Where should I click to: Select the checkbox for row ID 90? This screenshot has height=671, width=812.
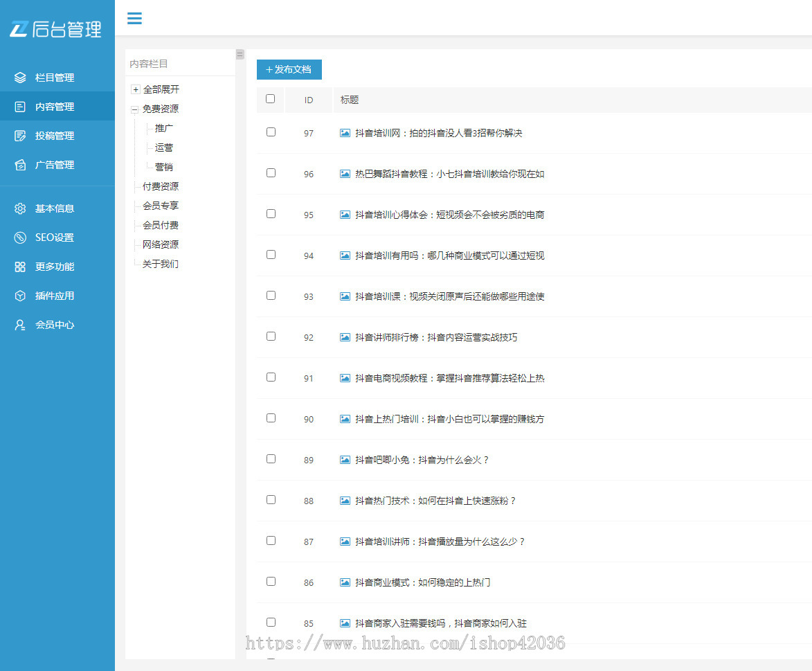coord(271,418)
